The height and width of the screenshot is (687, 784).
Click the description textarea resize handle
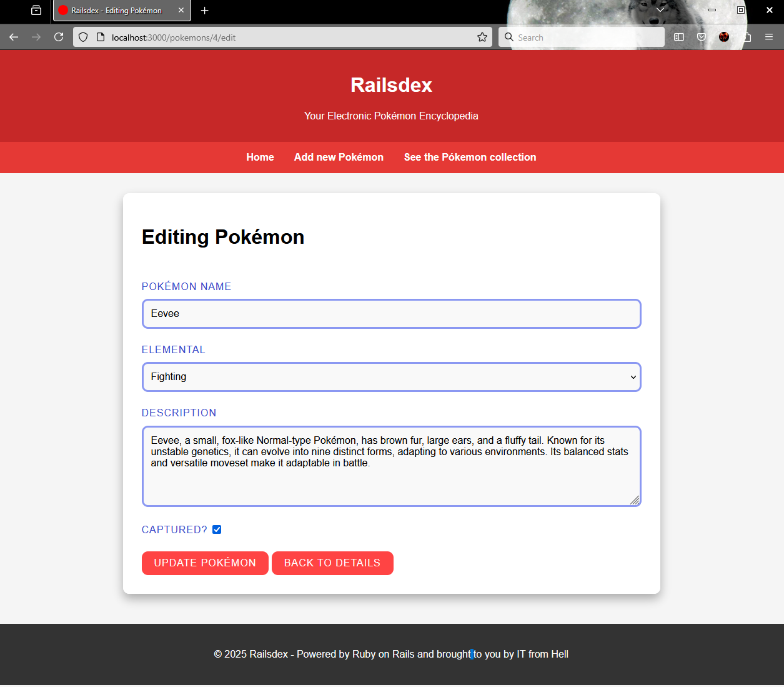tap(634, 499)
